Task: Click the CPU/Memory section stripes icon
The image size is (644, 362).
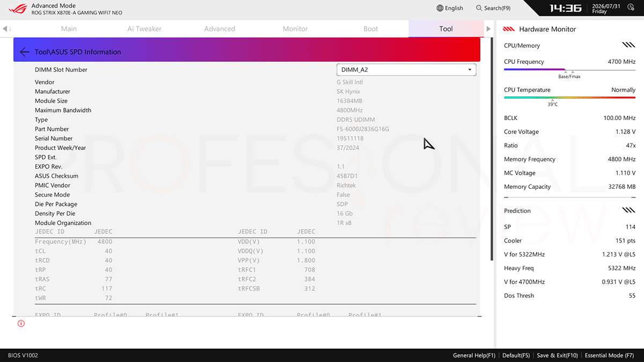Action: coord(628,46)
